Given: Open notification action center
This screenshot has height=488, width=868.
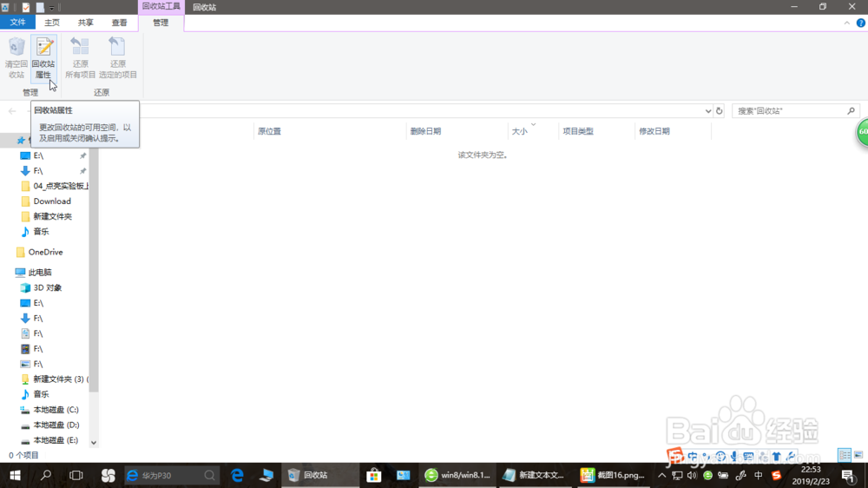Looking at the screenshot, I should click(x=849, y=475).
